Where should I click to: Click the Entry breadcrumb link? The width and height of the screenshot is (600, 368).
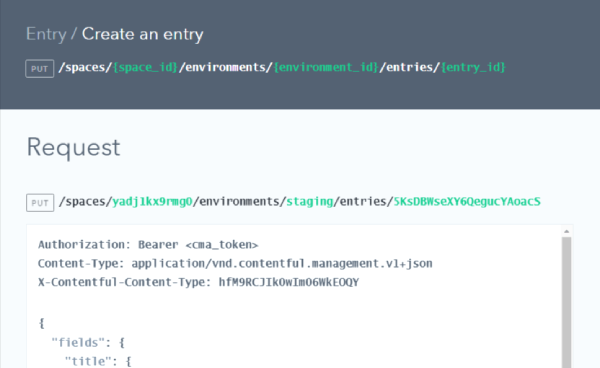pos(46,34)
